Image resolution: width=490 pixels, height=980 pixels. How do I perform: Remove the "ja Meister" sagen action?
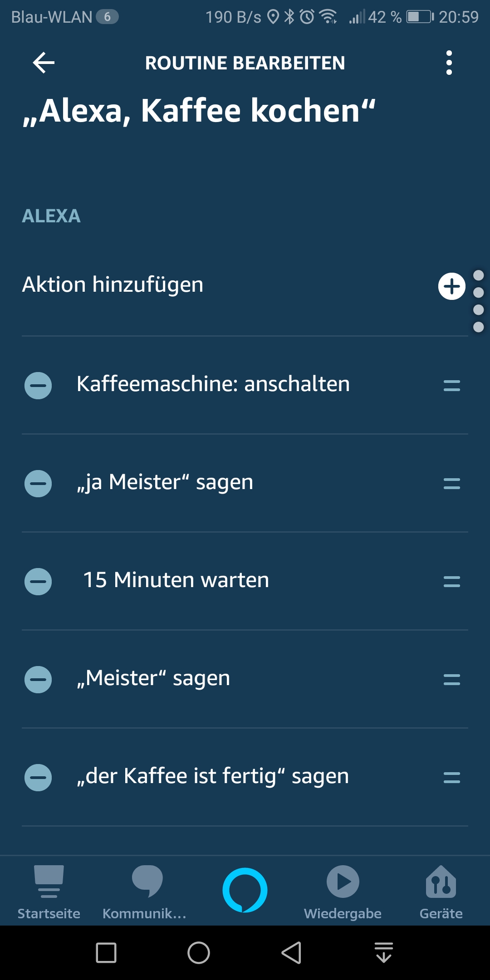(38, 484)
